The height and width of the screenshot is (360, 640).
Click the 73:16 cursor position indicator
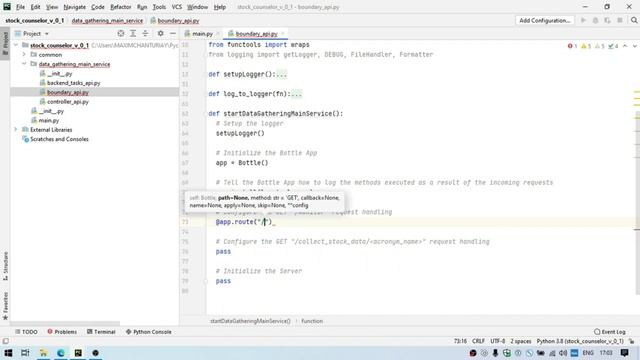(460, 341)
